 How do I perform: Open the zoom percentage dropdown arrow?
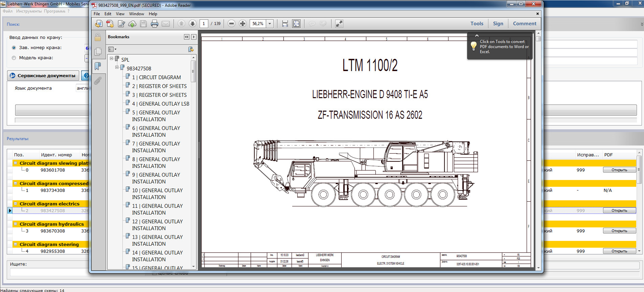click(270, 24)
